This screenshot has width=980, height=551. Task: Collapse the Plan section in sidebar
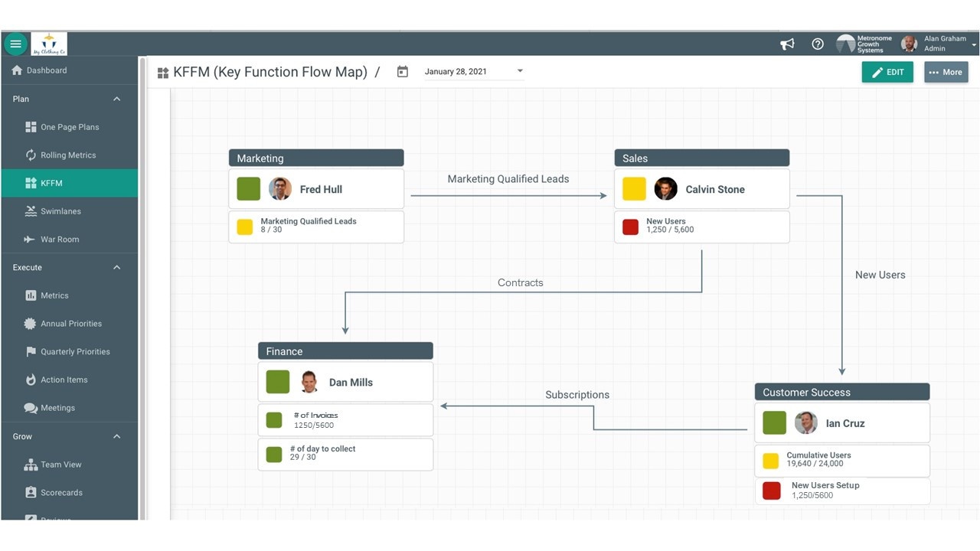click(x=117, y=99)
